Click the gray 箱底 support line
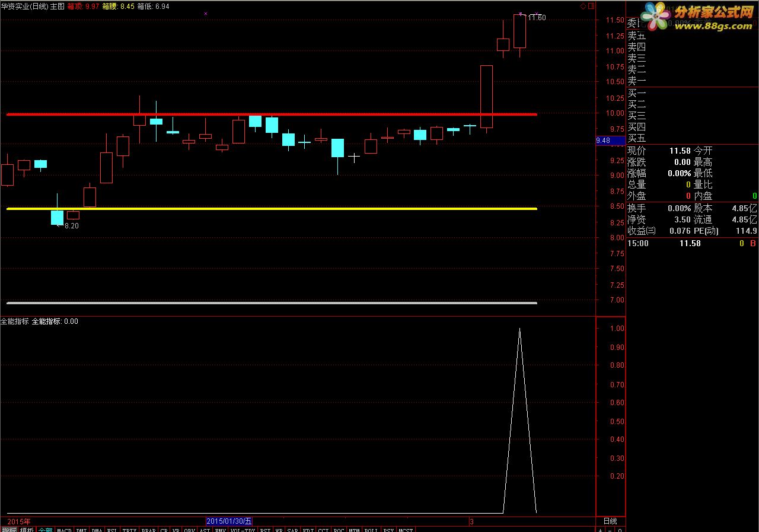Viewport: 759px width, 532px height. point(272,303)
